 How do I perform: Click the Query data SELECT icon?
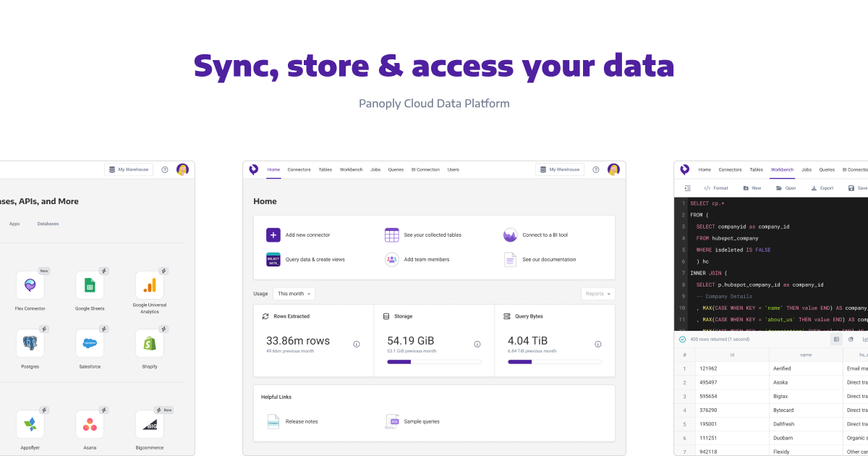tap(273, 259)
